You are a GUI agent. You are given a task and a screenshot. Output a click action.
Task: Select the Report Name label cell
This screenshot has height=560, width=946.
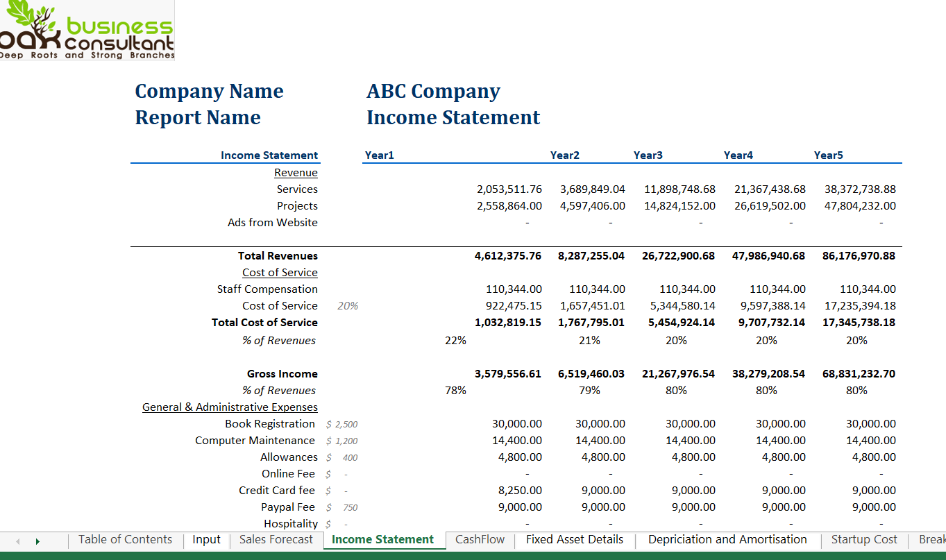click(x=198, y=118)
